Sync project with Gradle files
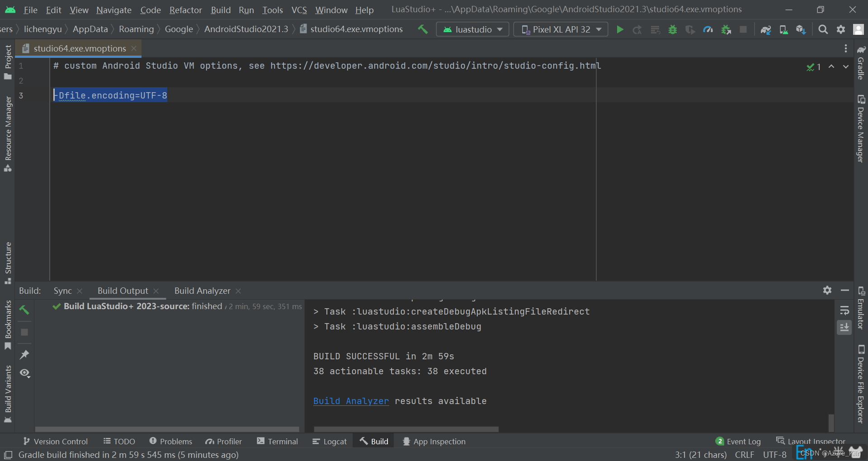868x461 pixels. tap(766, 29)
